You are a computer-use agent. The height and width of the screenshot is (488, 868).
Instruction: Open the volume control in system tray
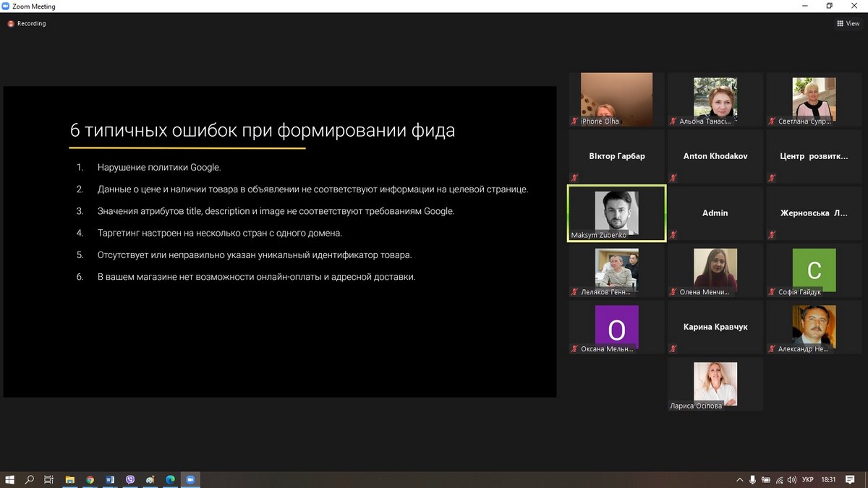pyautogui.click(x=792, y=479)
